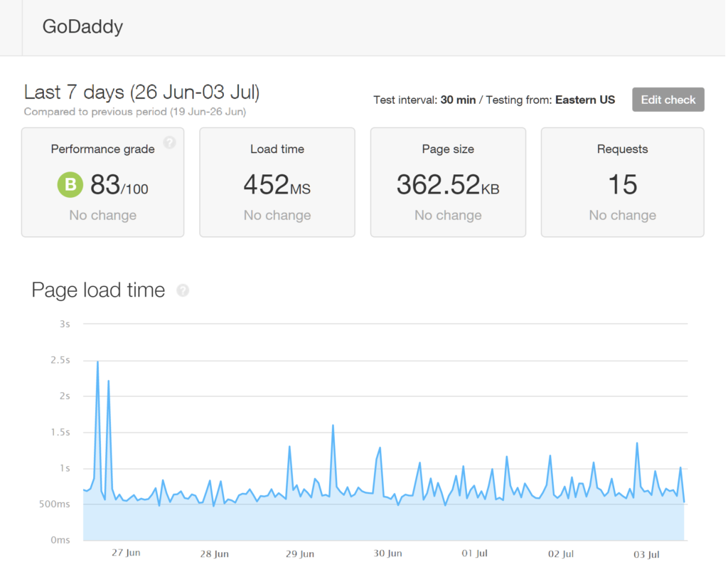Click the green B grade badge
This screenshot has height=582, width=728.
pyautogui.click(x=70, y=184)
